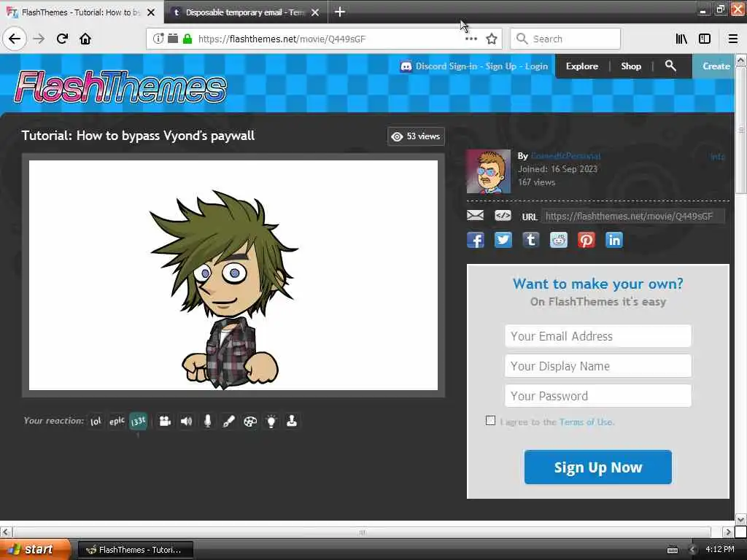Pick the palette reaction icon

(250, 421)
